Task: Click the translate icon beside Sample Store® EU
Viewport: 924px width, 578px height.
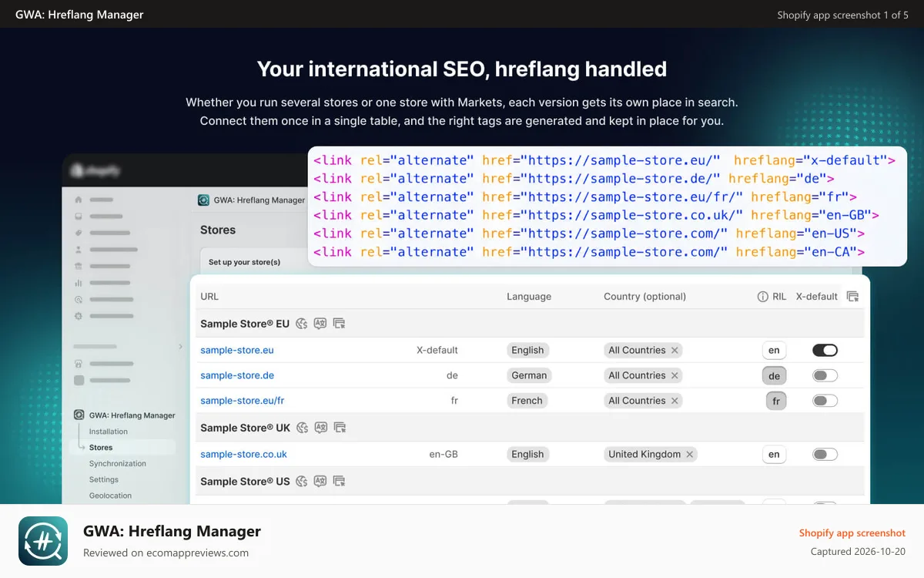Action: 320,324
